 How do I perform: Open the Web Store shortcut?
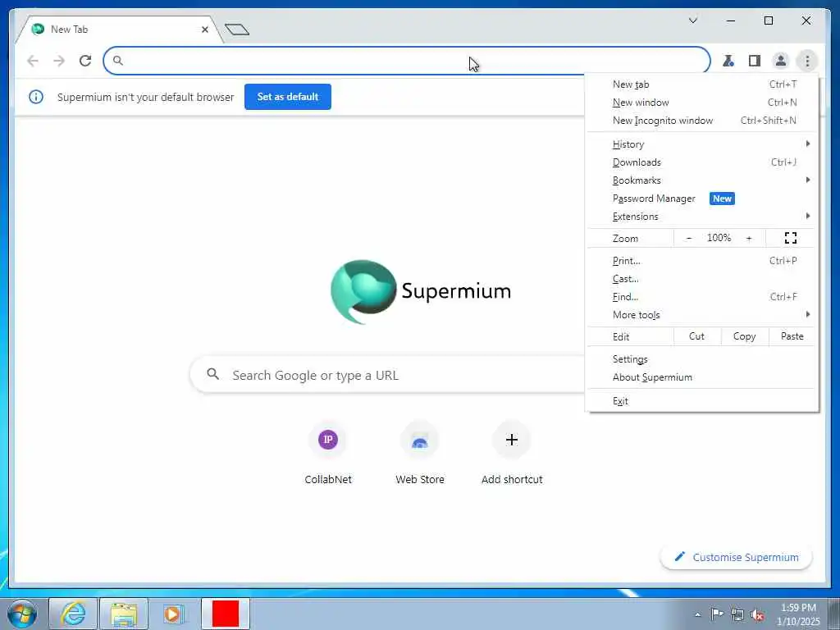(420, 453)
